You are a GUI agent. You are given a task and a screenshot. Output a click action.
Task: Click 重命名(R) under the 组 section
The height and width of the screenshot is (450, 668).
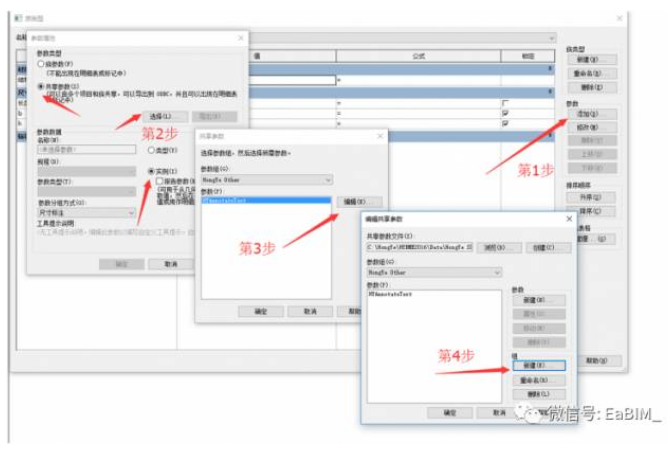(x=539, y=380)
